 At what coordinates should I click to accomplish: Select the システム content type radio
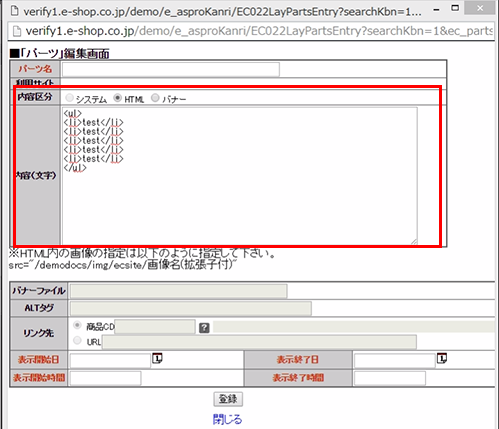click(x=69, y=98)
